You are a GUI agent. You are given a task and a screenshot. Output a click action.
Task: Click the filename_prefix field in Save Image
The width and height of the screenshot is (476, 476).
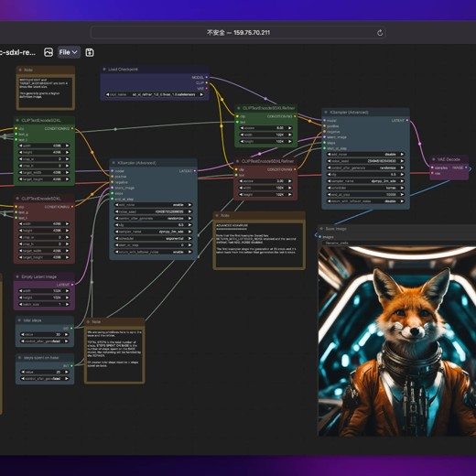click(398, 243)
